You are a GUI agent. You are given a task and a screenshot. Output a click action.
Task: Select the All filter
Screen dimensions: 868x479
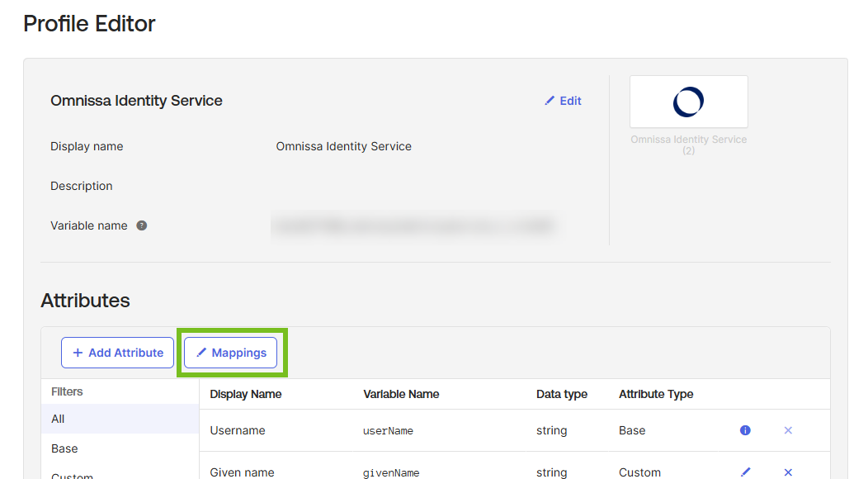click(x=120, y=419)
